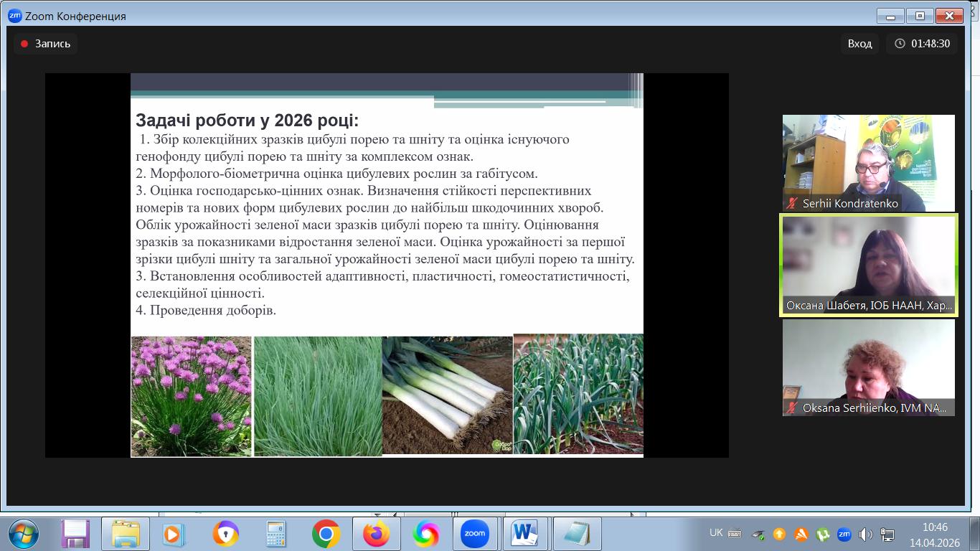Click the Zoom icon in system tray
This screenshot has height=551, width=980.
pos(844,534)
